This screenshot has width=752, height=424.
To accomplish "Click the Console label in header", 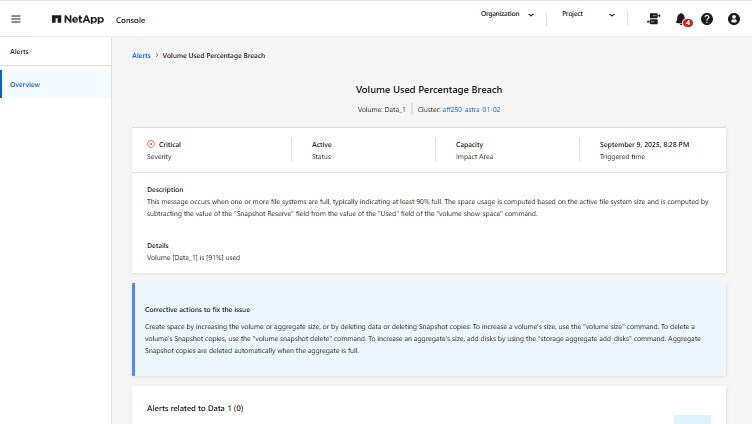I will click(x=129, y=20).
